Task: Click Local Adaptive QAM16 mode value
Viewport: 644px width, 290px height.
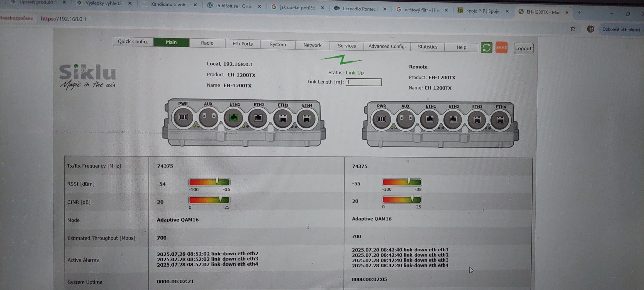Action: click(x=178, y=220)
